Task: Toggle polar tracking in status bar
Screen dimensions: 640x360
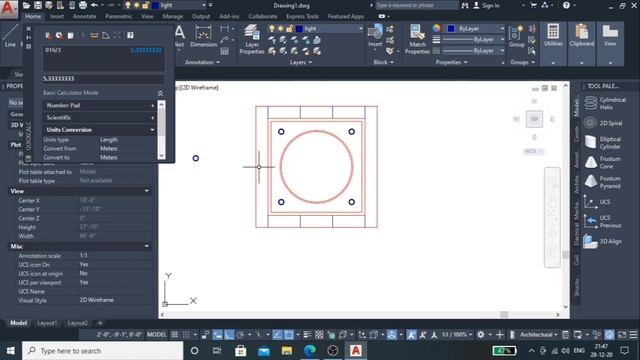Action: pyautogui.click(x=240, y=335)
